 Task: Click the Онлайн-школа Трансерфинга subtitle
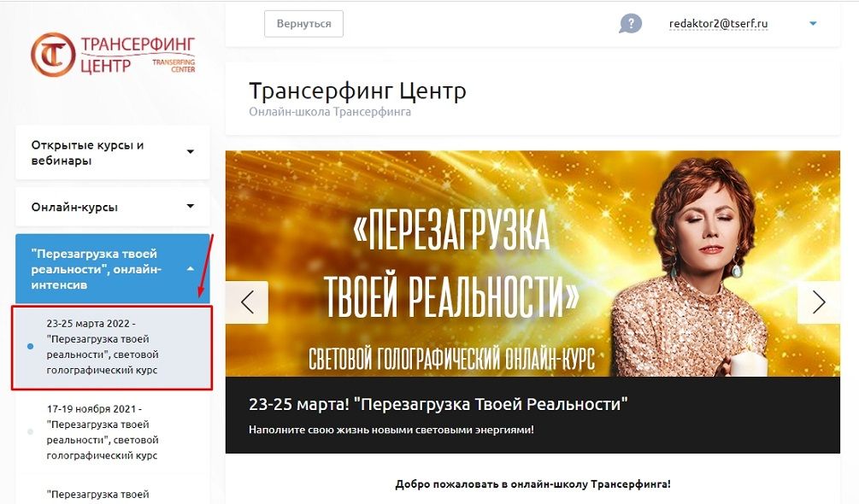(x=330, y=112)
